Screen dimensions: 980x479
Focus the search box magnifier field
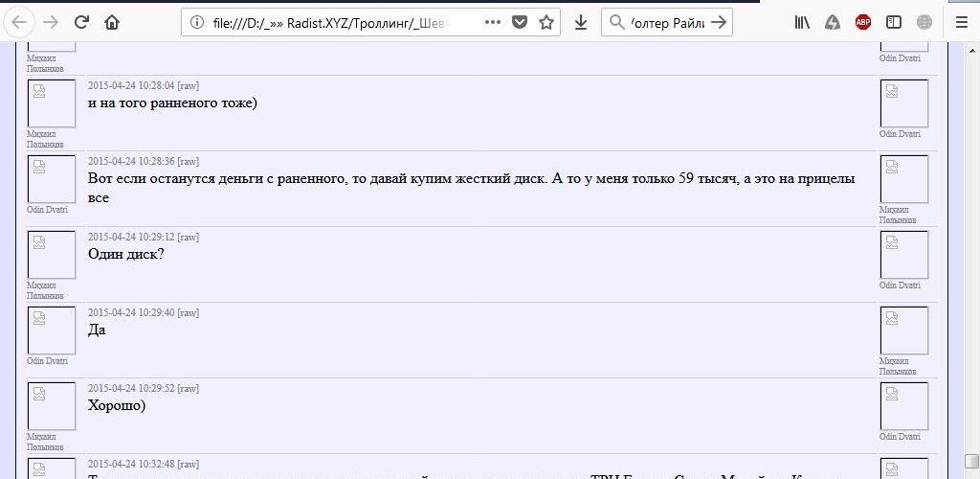[616, 22]
